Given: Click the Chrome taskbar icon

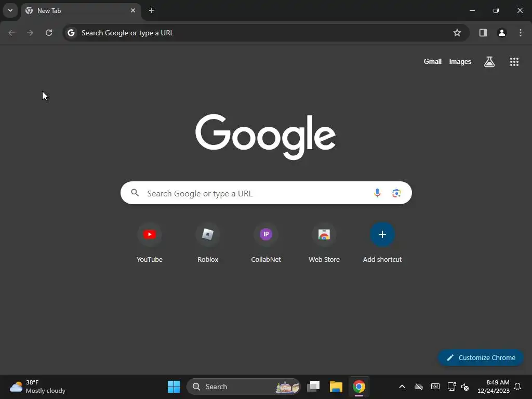Looking at the screenshot, I should [358, 387].
